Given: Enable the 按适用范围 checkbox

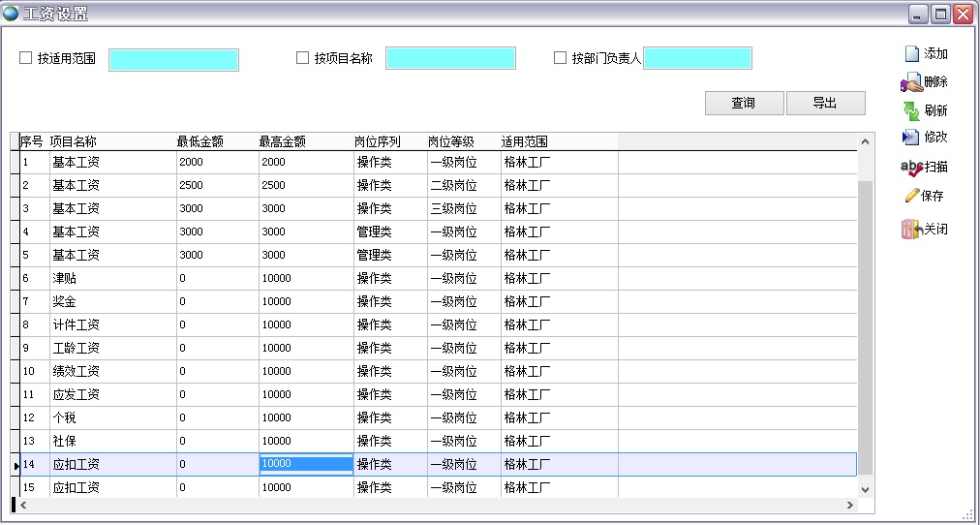Looking at the screenshot, I should pos(26,58).
